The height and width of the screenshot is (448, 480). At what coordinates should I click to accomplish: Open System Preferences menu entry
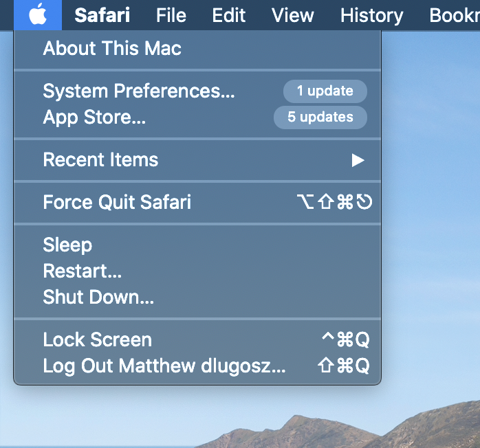pos(139,91)
